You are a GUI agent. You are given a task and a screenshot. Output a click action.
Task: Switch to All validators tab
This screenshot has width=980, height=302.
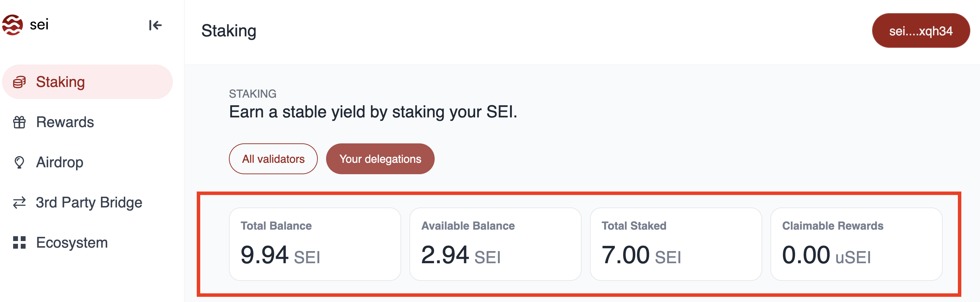(273, 159)
